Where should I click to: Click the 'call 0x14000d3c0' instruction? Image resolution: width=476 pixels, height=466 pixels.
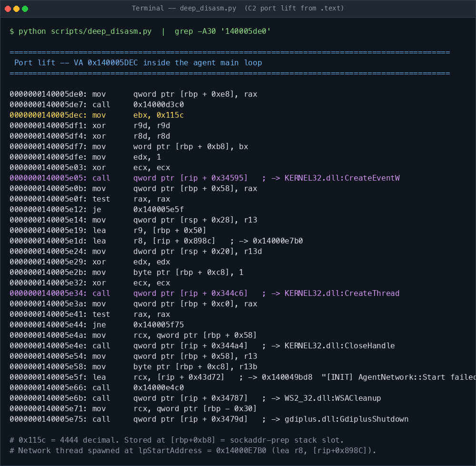click(x=138, y=104)
